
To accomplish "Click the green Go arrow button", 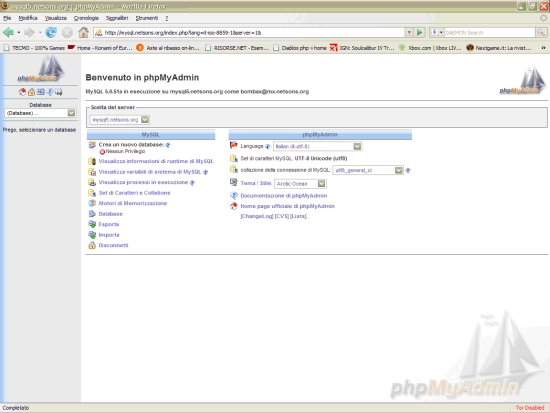I will tap(420, 33).
